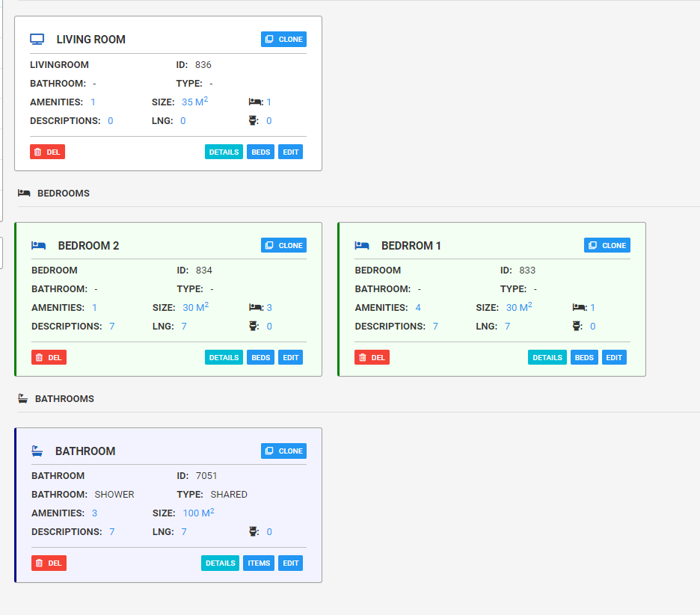Click Living Room amenities count 1

click(93, 102)
